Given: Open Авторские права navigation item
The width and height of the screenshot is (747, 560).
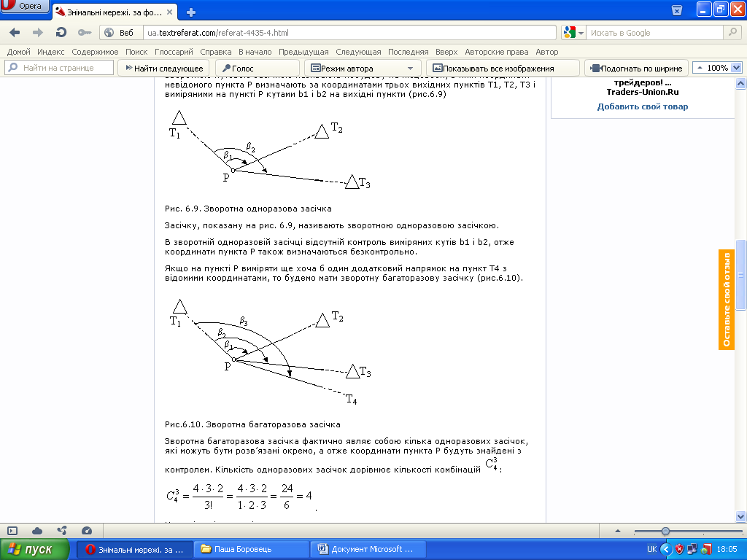Looking at the screenshot, I should 496,52.
